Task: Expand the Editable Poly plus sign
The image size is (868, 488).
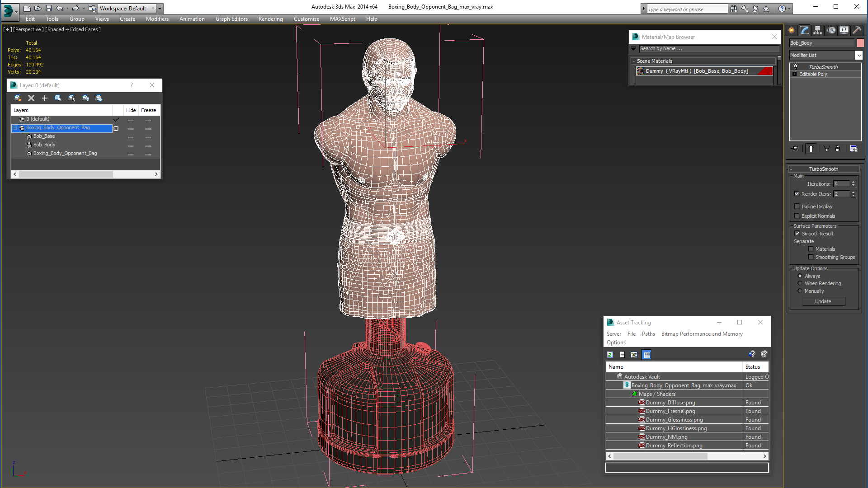Action: [795, 74]
